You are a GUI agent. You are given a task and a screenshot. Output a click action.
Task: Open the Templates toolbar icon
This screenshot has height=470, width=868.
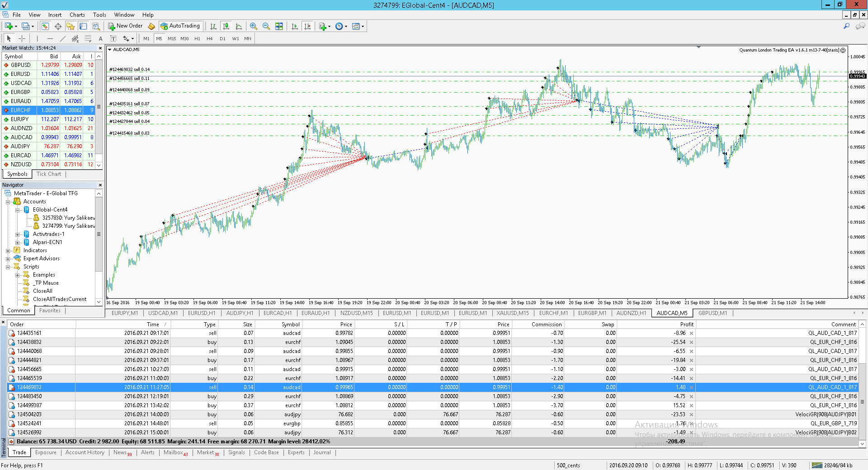coord(356,26)
